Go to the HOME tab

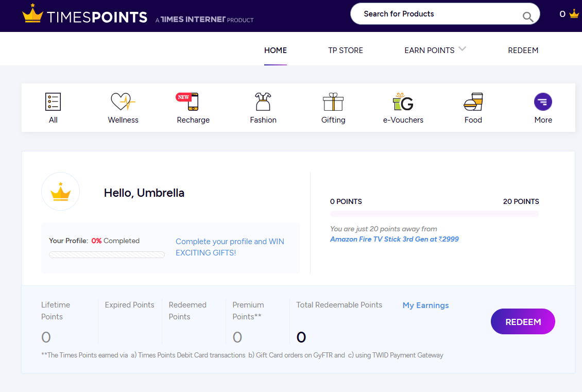click(276, 50)
